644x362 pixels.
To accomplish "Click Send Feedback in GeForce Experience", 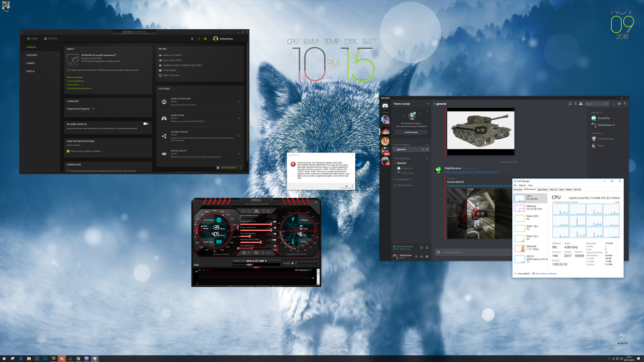I will (229, 167).
